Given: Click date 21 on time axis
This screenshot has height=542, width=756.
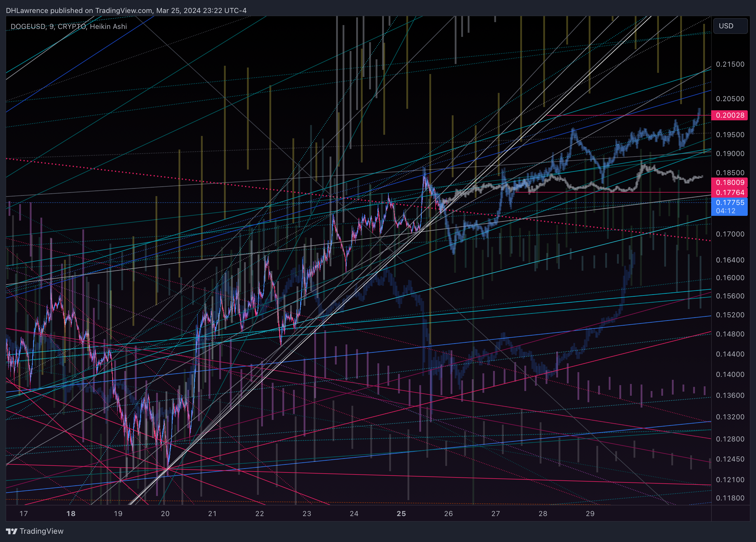Looking at the screenshot, I should [212, 513].
